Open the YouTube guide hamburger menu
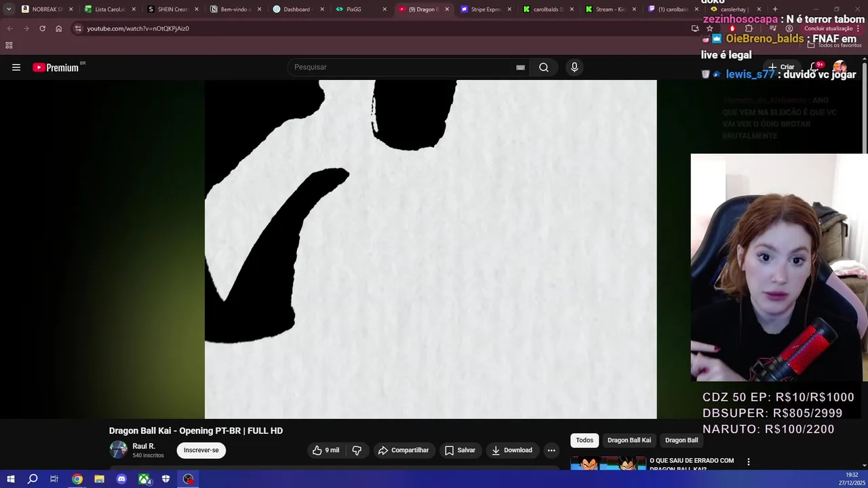Screen dimensions: 868x488 (x=16, y=67)
